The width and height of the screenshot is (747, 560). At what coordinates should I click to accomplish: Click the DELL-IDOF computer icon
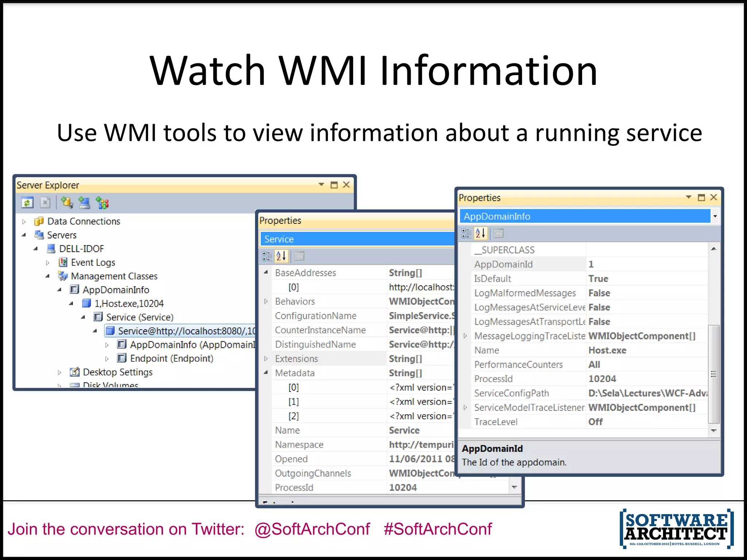click(x=51, y=249)
